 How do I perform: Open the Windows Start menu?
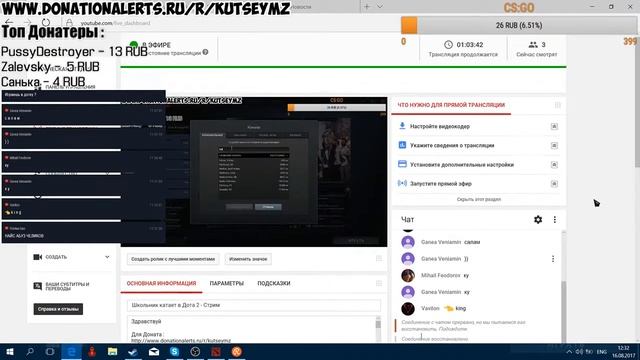click(x=10, y=351)
